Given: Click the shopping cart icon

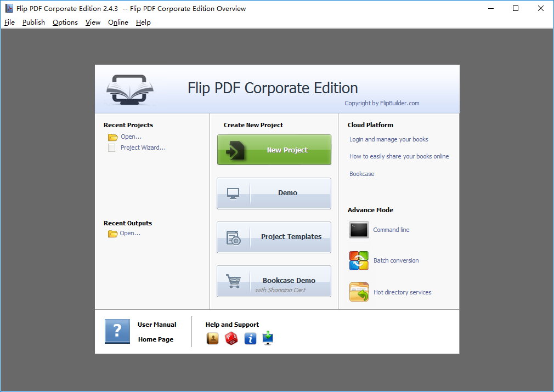Looking at the screenshot, I should pos(234,281).
